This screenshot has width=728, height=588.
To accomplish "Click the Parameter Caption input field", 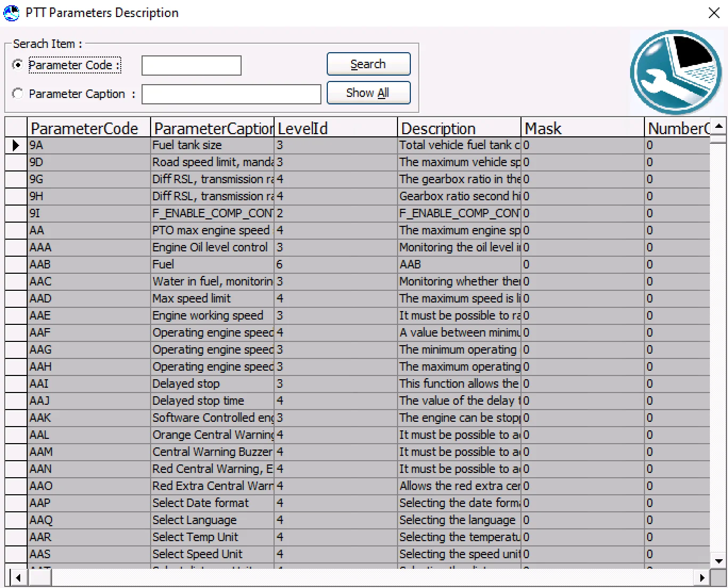I will tap(231, 94).
